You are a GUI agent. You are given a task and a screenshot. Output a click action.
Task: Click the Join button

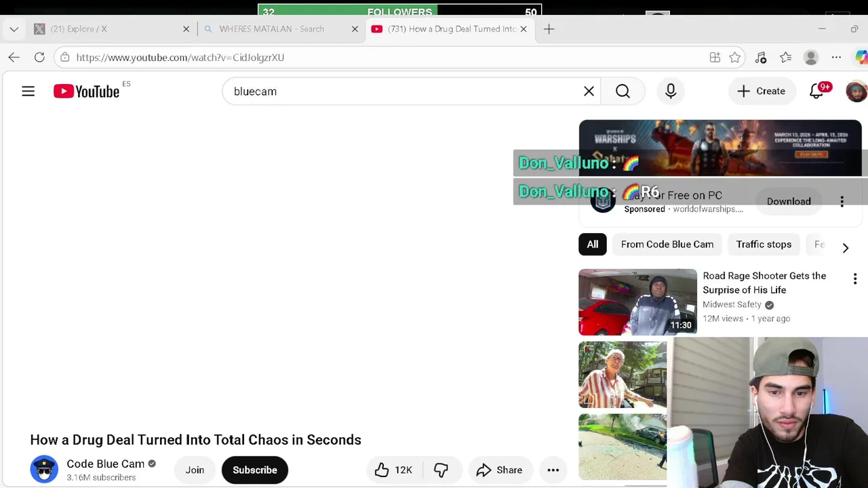(x=195, y=470)
